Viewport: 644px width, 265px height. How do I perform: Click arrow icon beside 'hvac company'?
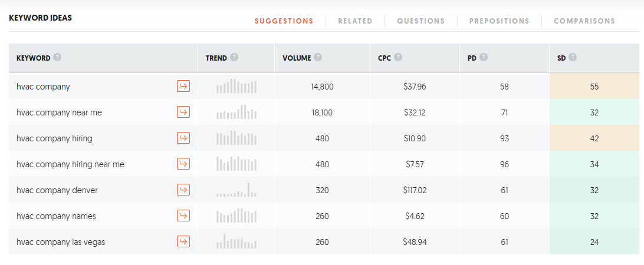[183, 87]
